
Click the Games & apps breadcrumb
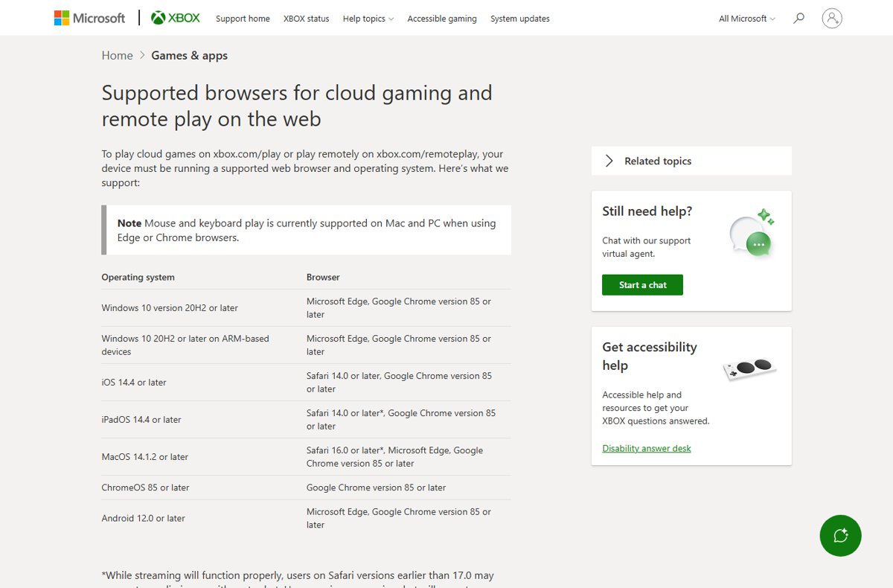[189, 55]
